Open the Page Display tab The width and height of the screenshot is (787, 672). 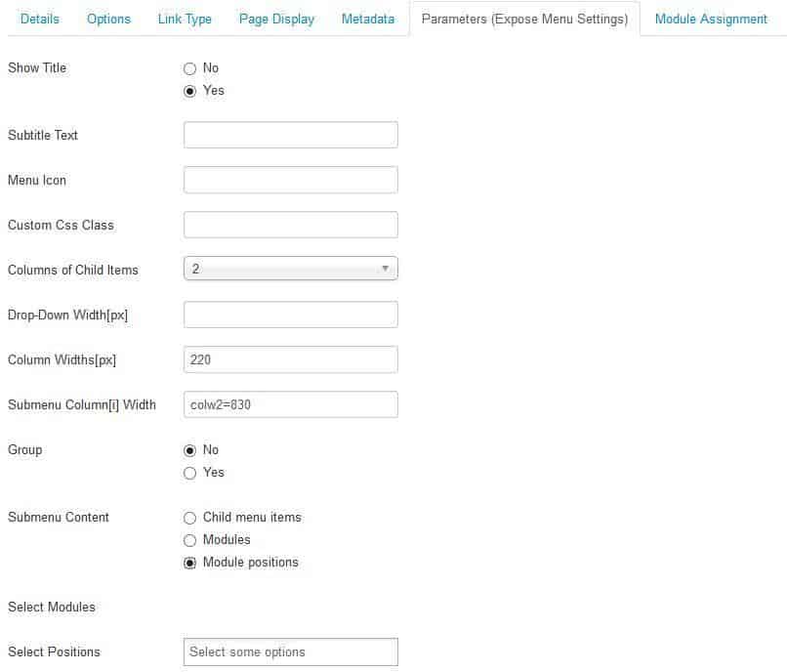click(x=276, y=19)
